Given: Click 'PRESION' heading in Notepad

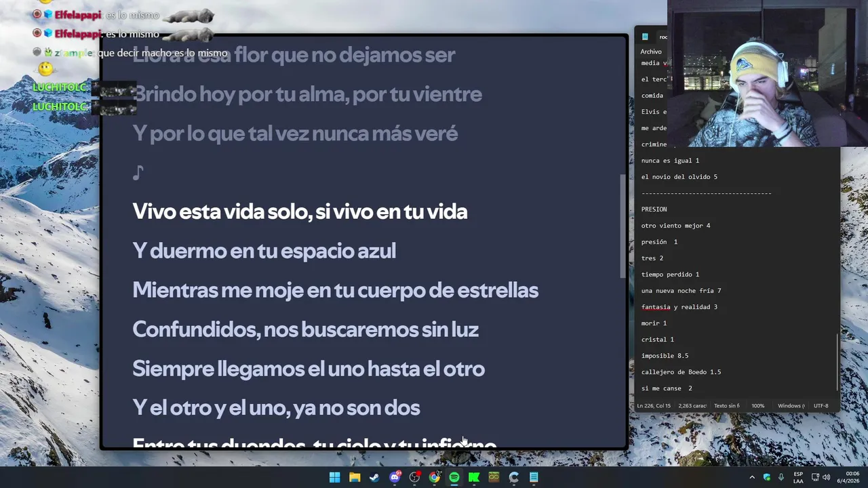Looking at the screenshot, I should click(654, 209).
